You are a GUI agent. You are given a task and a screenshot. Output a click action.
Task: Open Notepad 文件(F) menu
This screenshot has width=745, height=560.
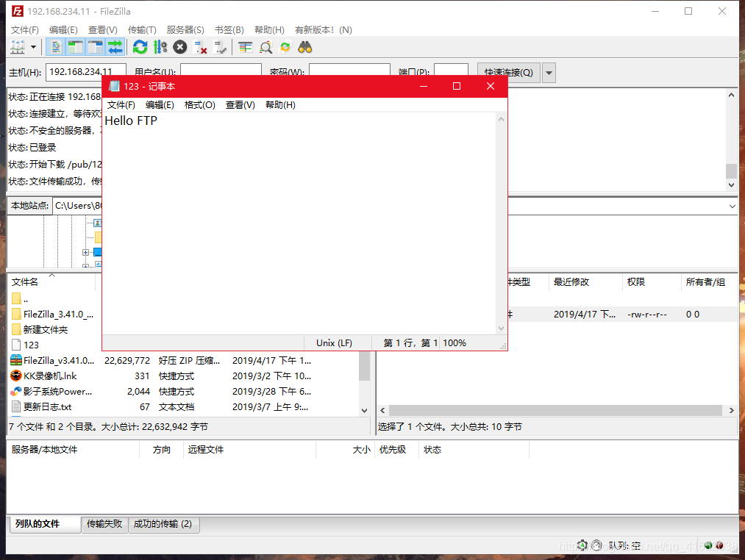[x=121, y=105]
